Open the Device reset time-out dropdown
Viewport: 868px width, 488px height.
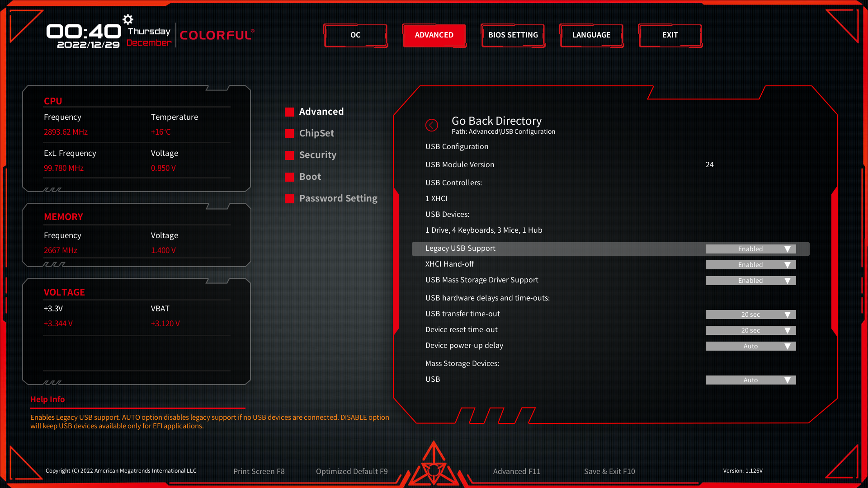click(750, 330)
